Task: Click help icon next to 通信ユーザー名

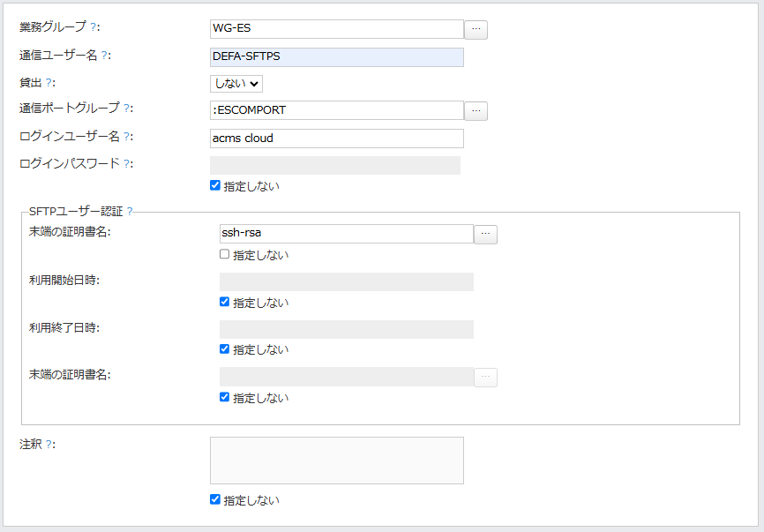Action: tap(104, 56)
